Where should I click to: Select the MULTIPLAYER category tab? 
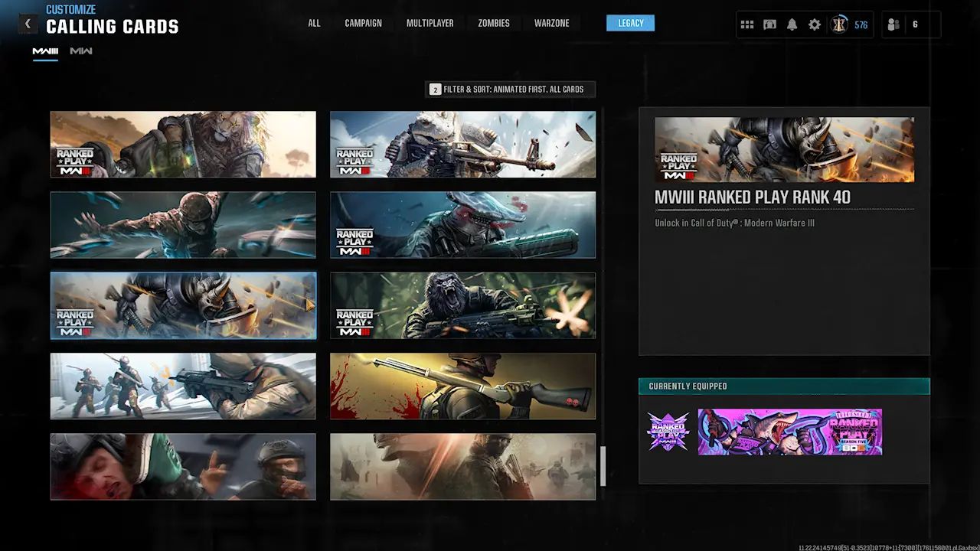[430, 24]
